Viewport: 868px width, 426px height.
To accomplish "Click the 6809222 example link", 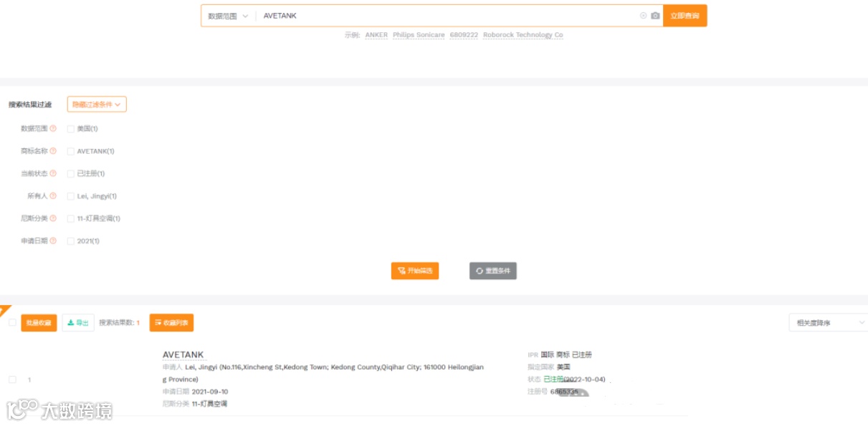I will (464, 35).
